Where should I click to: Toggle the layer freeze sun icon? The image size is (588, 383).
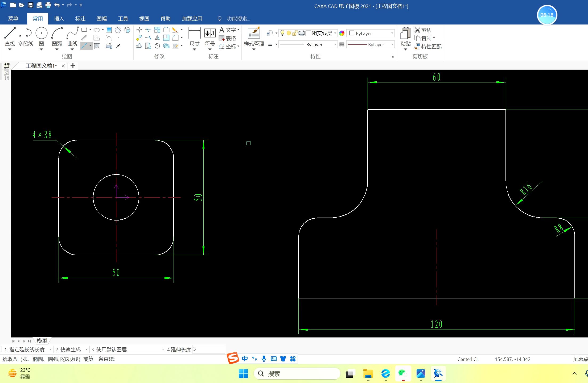pyautogui.click(x=289, y=33)
